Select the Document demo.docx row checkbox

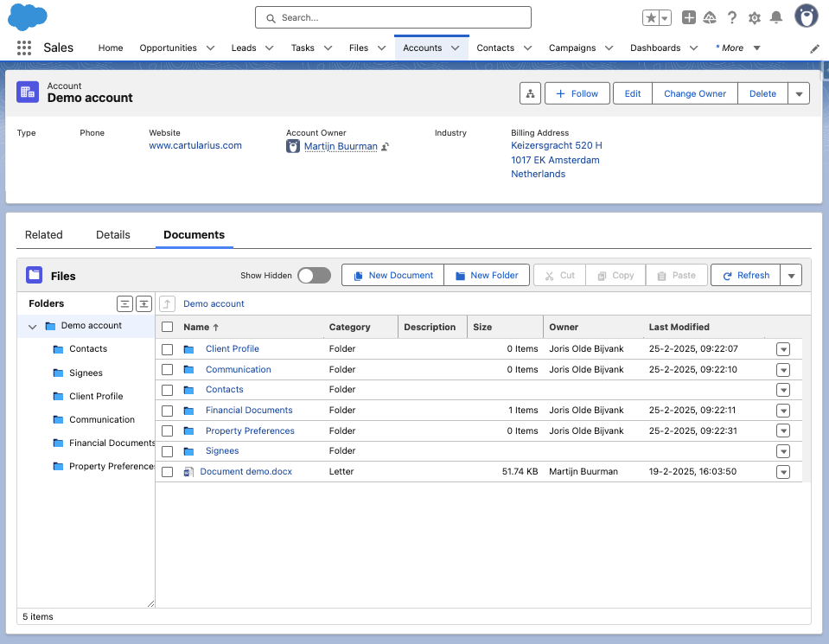click(167, 472)
